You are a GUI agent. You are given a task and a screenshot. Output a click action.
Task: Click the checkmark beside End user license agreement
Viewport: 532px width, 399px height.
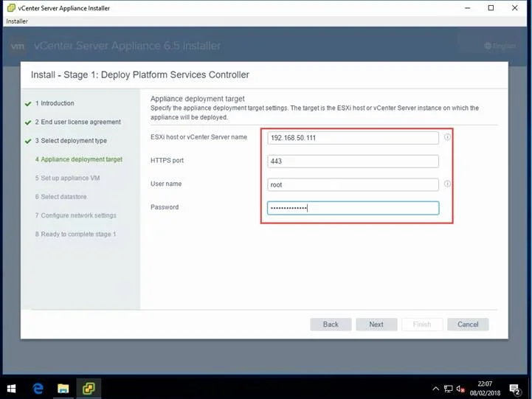click(28, 122)
